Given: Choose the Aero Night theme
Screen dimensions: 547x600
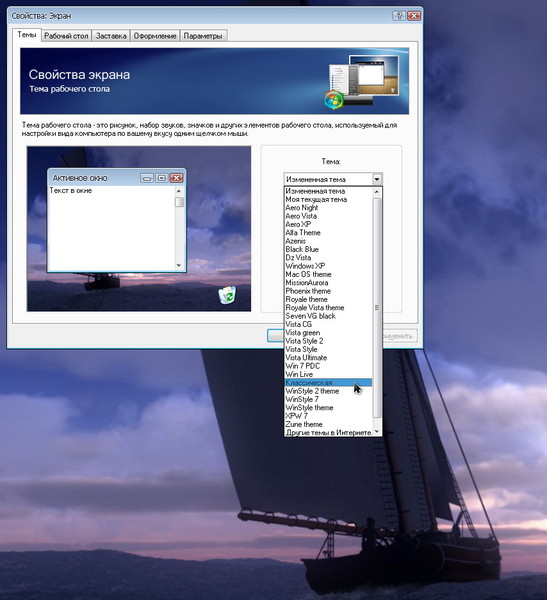Looking at the screenshot, I should point(328,208).
